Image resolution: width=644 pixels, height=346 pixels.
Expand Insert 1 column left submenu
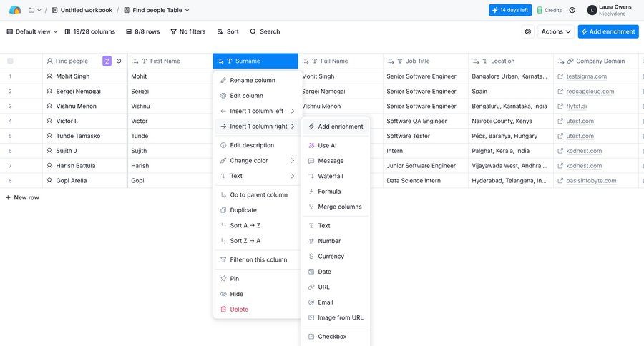tap(258, 111)
